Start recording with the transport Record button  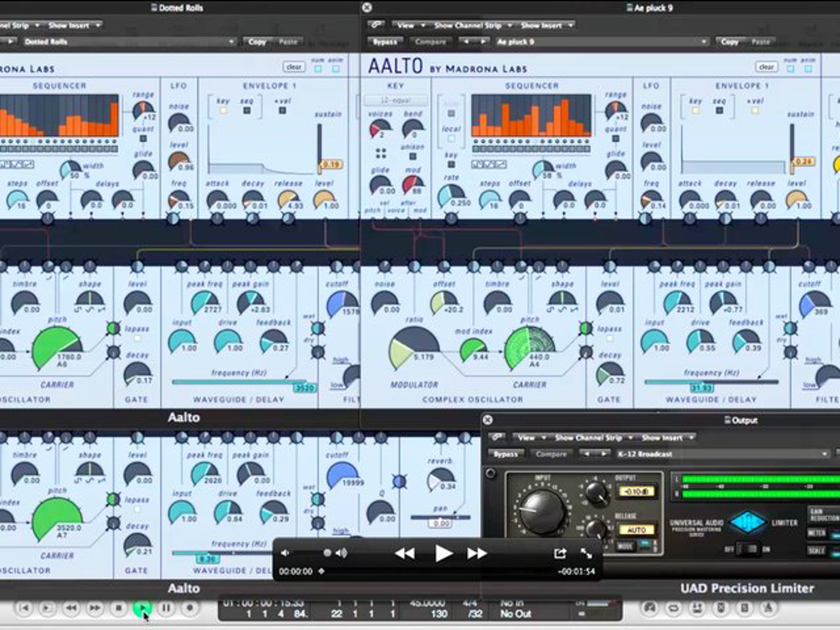[189, 608]
